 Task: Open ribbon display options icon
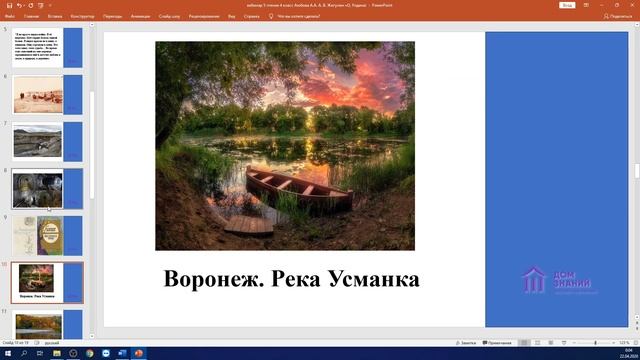tap(586, 5)
